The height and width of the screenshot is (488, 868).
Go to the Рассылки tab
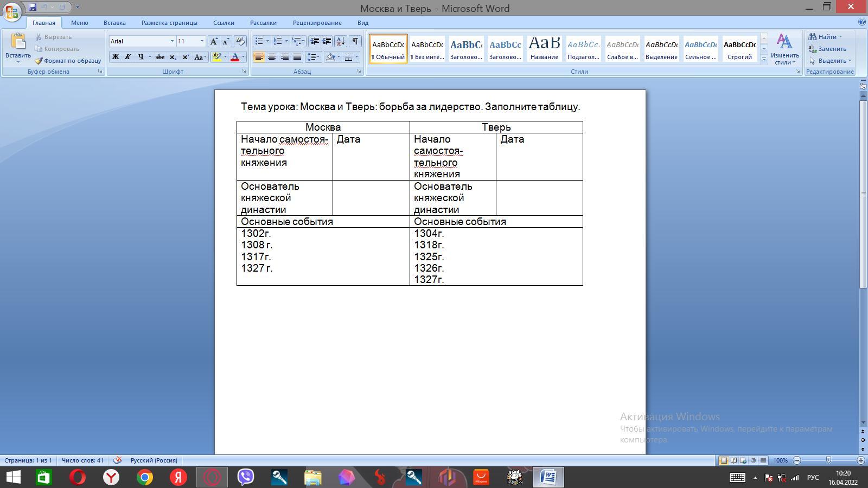[x=263, y=23]
